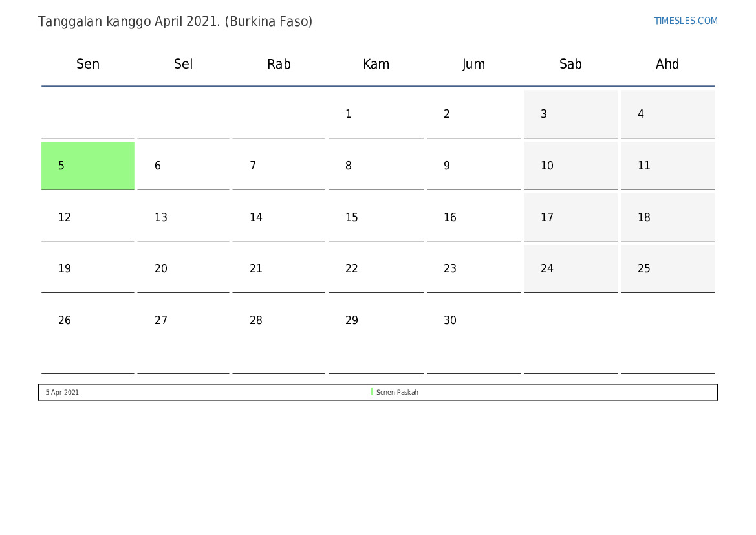
Task: Select the highlighted April 5 holiday cell
Action: click(88, 166)
